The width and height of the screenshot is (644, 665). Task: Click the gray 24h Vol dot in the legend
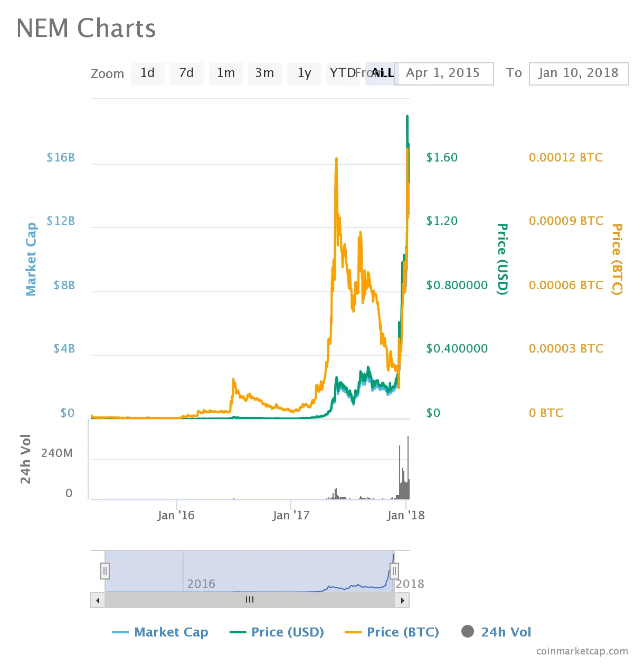(x=468, y=632)
